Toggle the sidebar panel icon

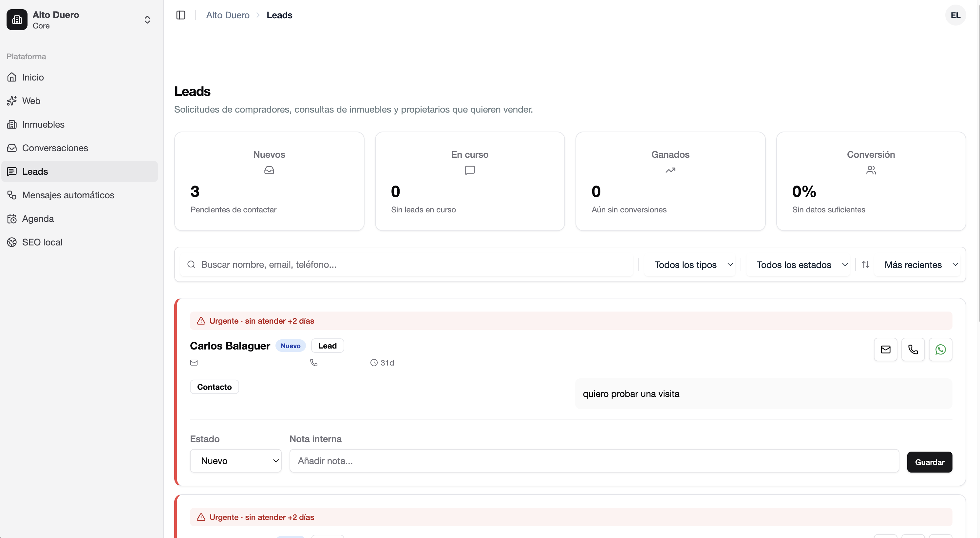point(181,15)
